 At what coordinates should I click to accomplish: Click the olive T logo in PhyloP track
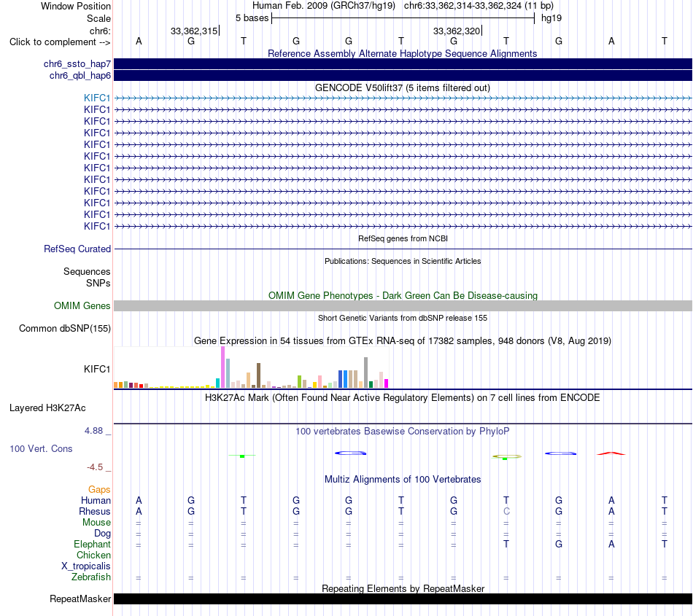click(x=506, y=456)
